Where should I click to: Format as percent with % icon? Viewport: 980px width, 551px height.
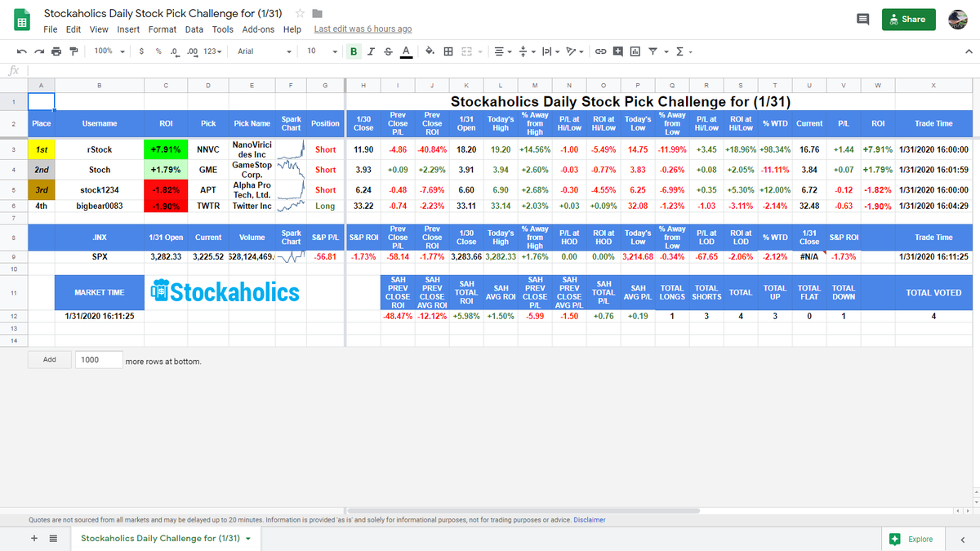pyautogui.click(x=158, y=51)
